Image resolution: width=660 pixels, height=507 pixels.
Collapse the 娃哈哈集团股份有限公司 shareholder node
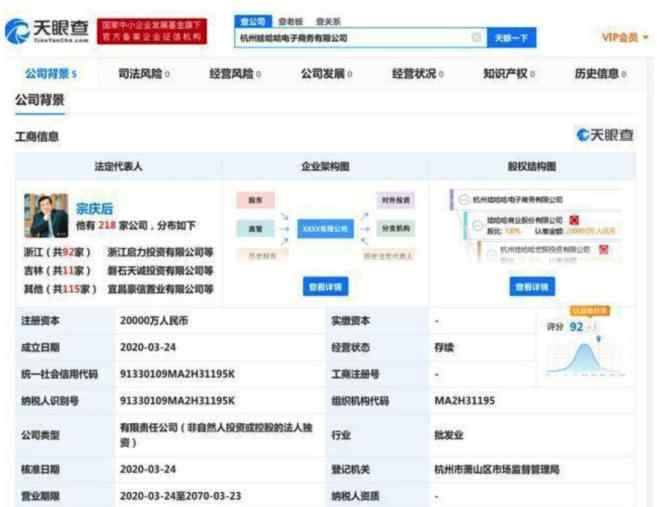click(x=477, y=225)
